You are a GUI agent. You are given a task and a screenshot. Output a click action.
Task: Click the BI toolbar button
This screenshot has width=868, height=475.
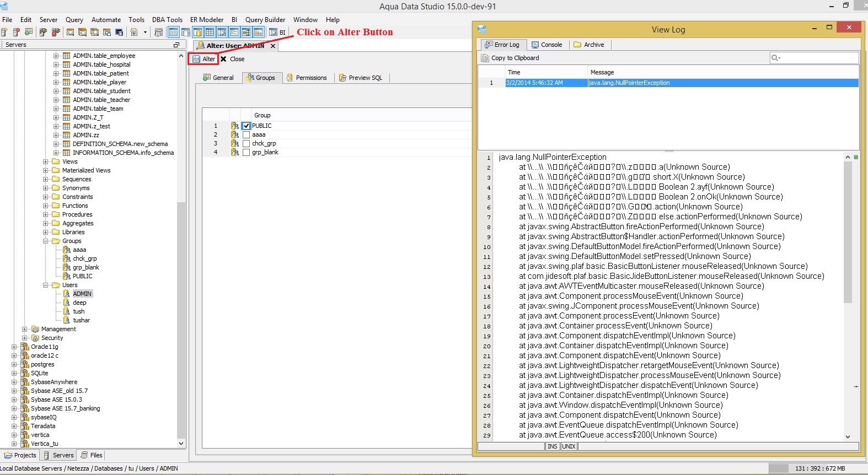277,32
